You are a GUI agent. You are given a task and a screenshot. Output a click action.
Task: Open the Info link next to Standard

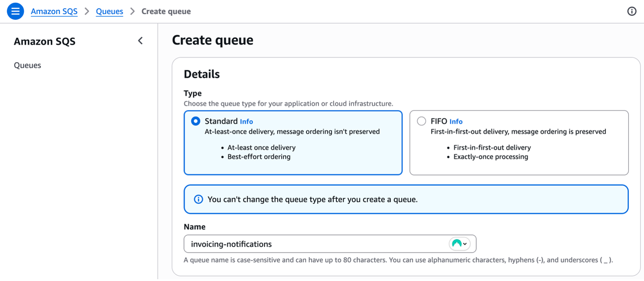[x=246, y=121]
